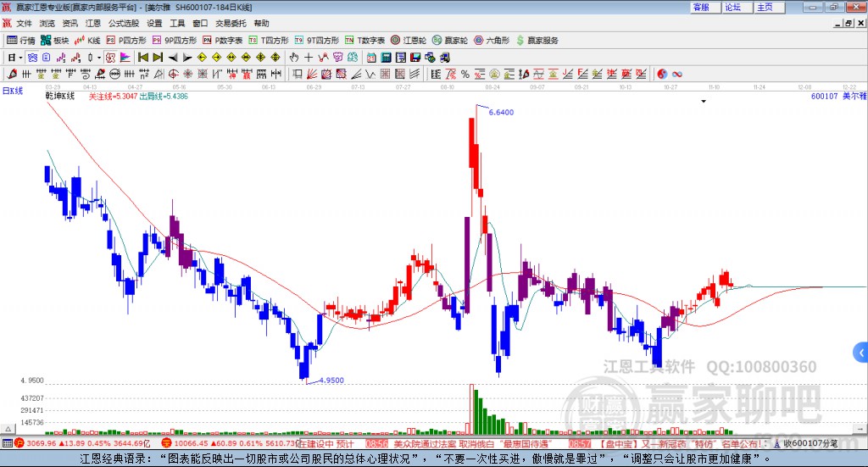This screenshot has width=868, height=467.
Task: Switch to the K线 candlestick chart
Action: click(87, 41)
